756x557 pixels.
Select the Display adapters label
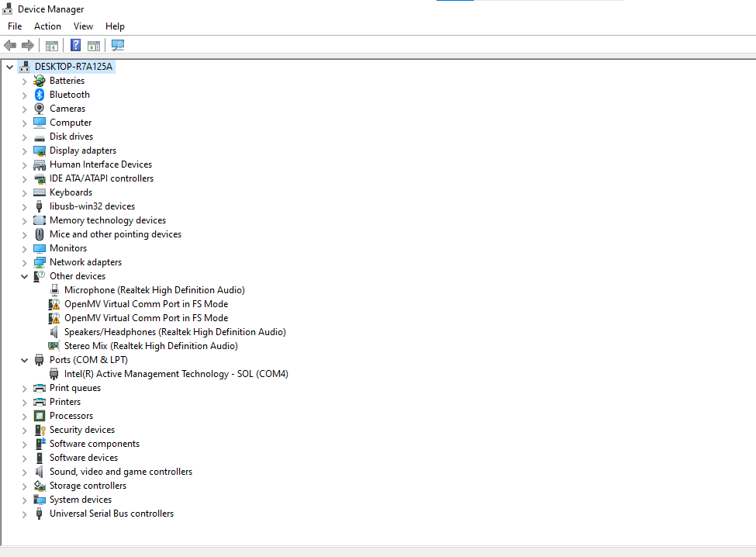[x=82, y=150]
